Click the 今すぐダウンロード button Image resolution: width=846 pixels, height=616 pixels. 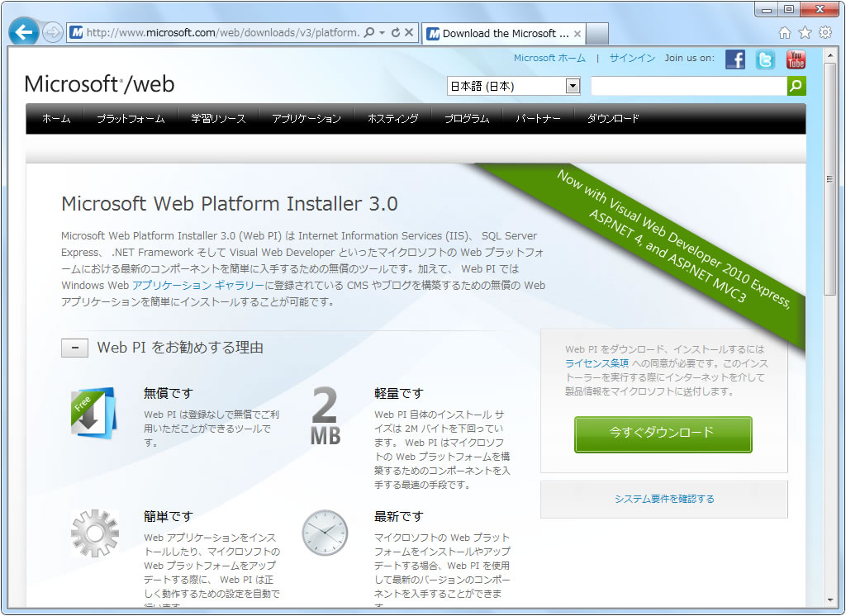click(663, 434)
